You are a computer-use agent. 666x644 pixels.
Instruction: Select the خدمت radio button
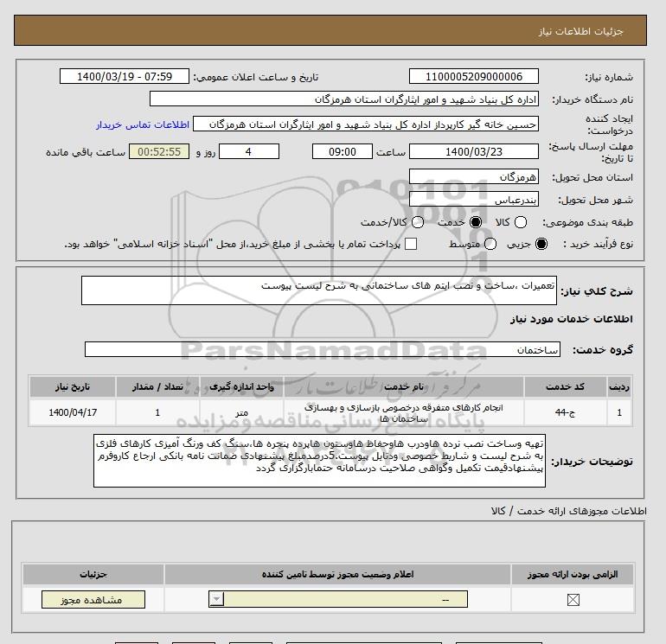(476, 222)
